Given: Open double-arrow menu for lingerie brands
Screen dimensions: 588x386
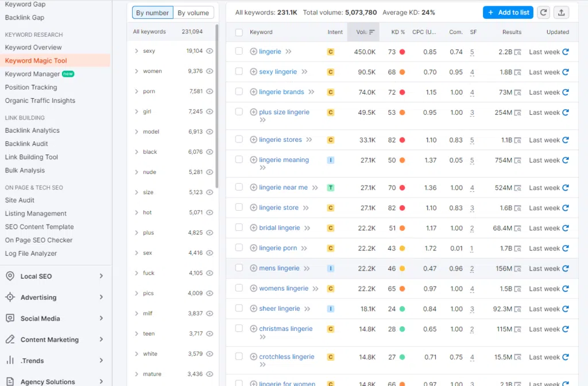Looking at the screenshot, I should pos(311,92).
